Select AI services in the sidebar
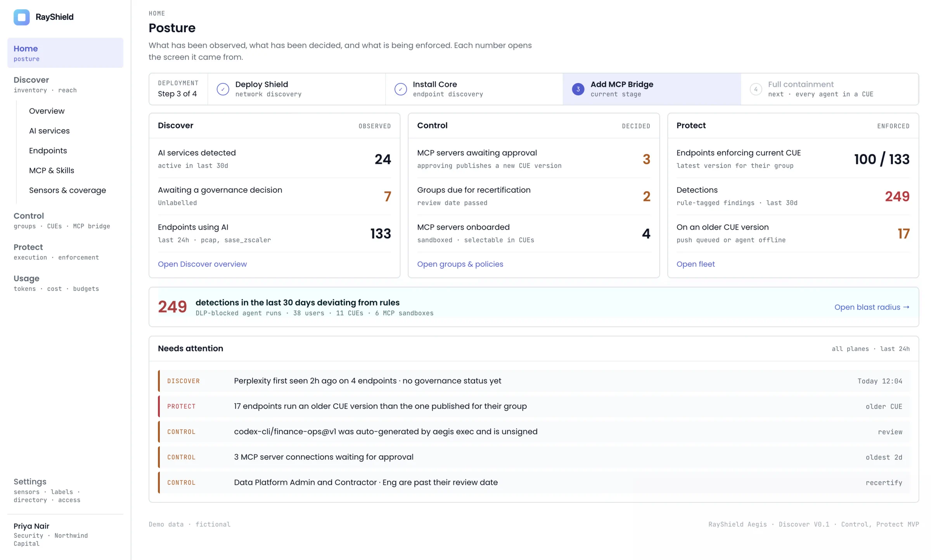The width and height of the screenshot is (931, 560). pyautogui.click(x=49, y=131)
